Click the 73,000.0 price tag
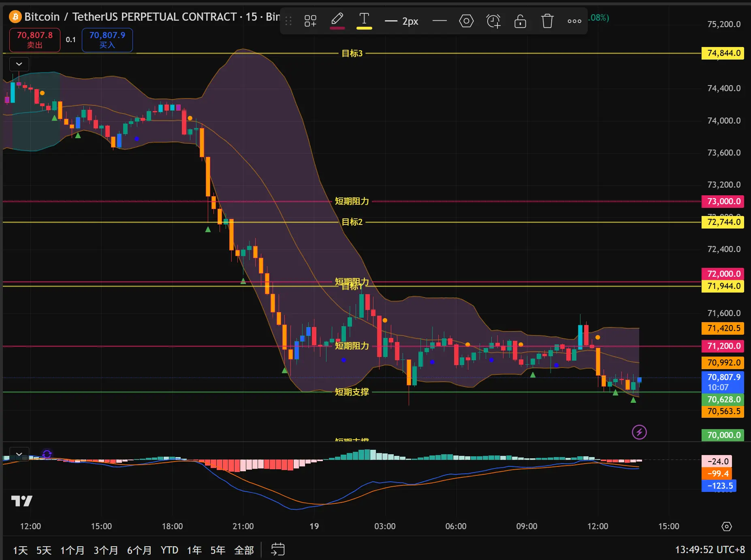The width and height of the screenshot is (751, 560). pos(723,201)
